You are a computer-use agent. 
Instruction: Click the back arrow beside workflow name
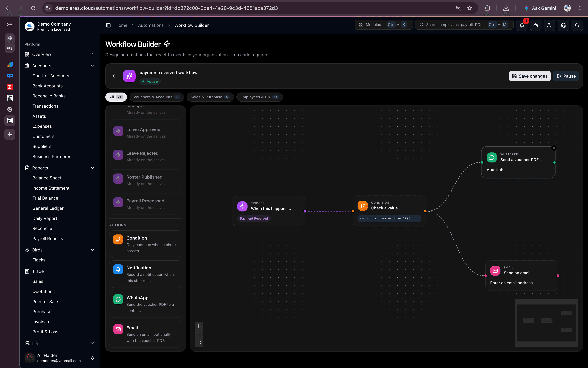point(114,76)
